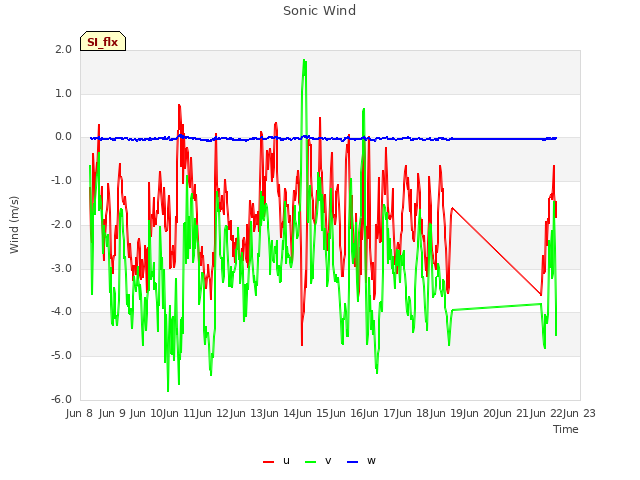
Task: Click the Jun 8 x-axis tick label
Action: (79, 413)
